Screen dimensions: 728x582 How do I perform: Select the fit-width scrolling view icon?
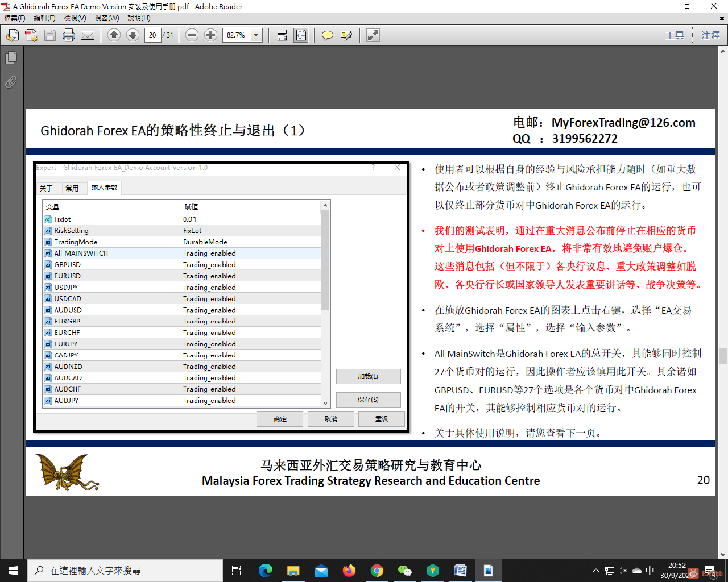click(x=282, y=35)
